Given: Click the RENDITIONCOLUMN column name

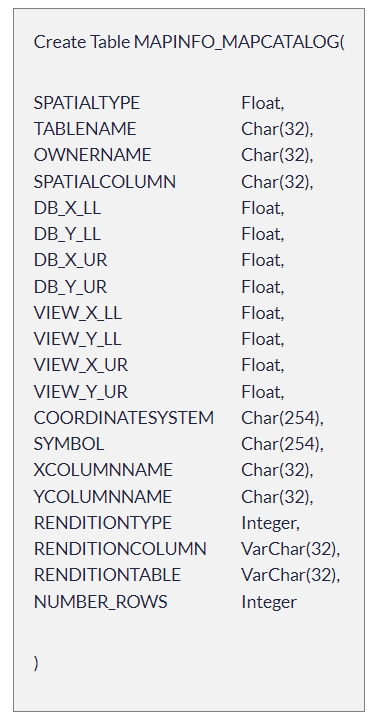Looking at the screenshot, I should (x=120, y=549).
